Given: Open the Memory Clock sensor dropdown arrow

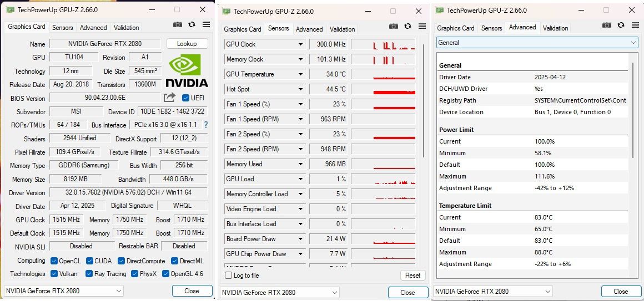Looking at the screenshot, I should (x=300, y=59).
